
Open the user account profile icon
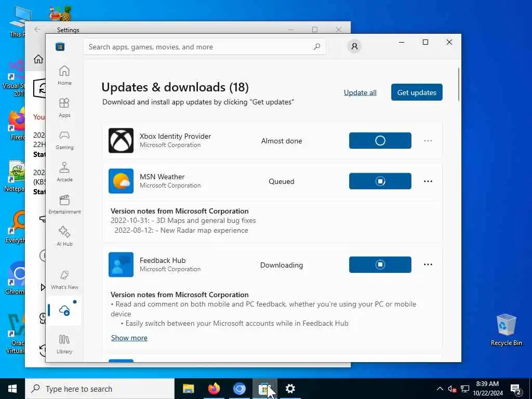point(354,46)
